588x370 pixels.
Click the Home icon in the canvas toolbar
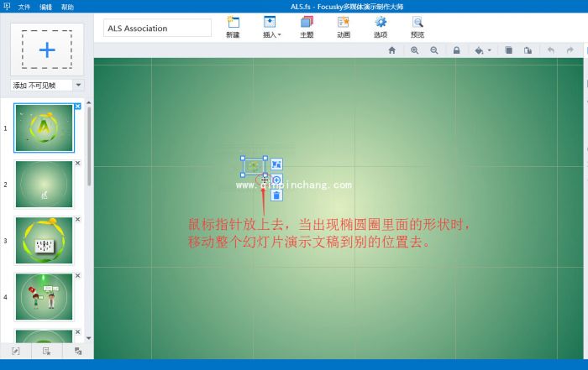392,50
